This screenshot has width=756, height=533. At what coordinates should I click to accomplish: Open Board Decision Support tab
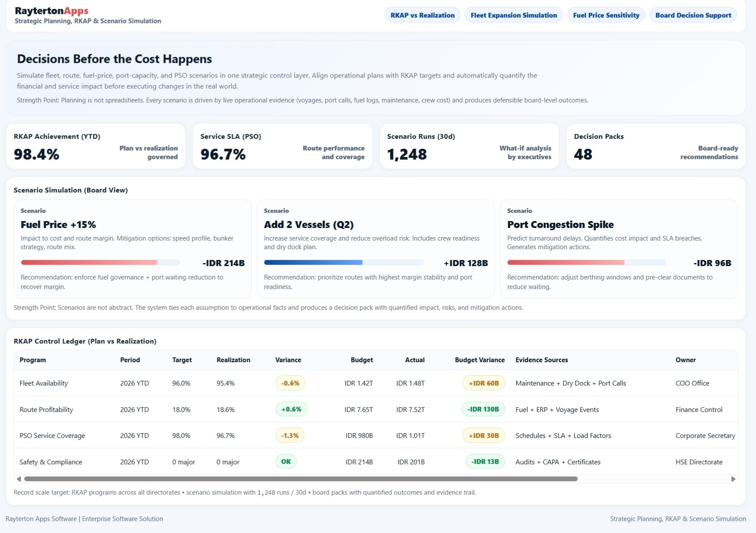tap(693, 15)
